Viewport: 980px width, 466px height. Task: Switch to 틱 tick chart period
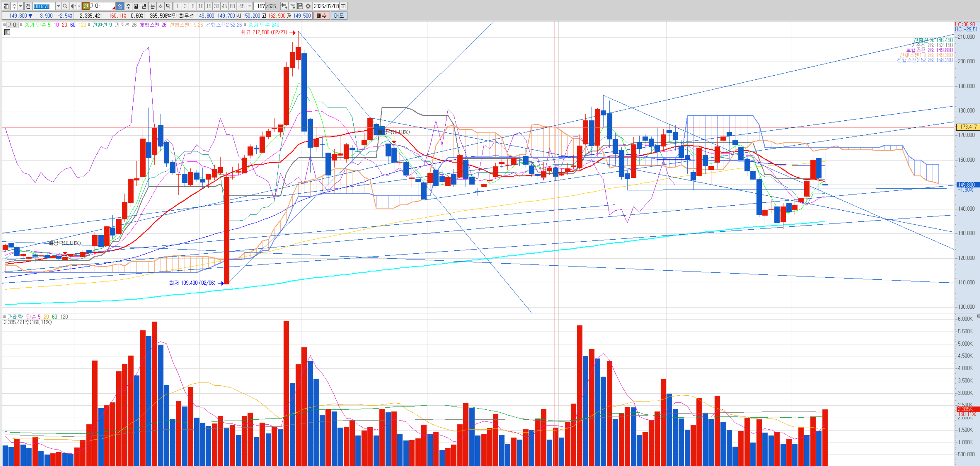[168, 6]
